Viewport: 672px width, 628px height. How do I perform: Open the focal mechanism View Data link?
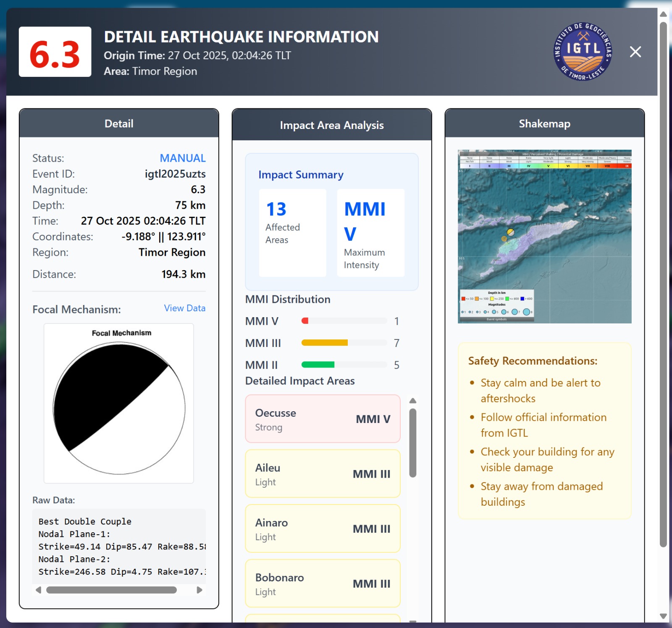184,308
